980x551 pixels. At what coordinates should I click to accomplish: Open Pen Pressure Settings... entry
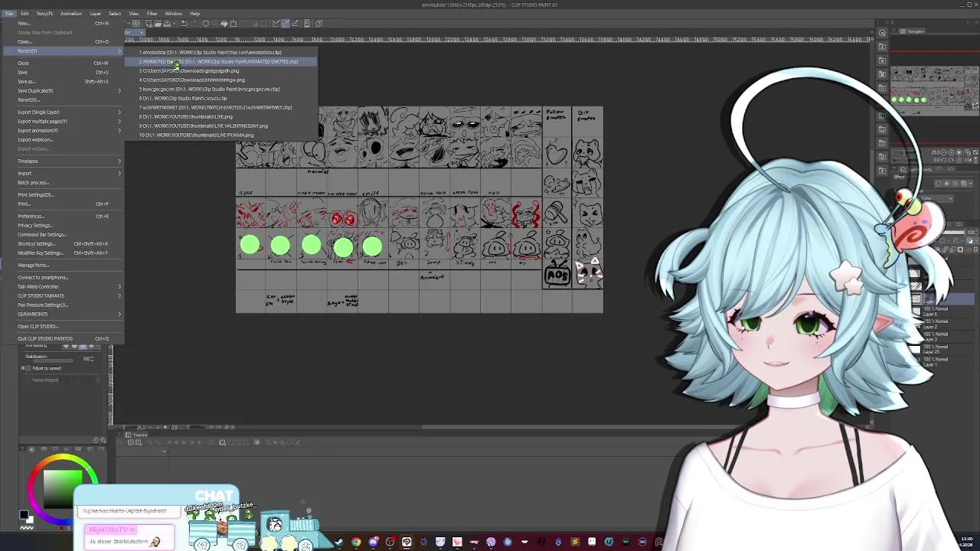(x=64, y=305)
